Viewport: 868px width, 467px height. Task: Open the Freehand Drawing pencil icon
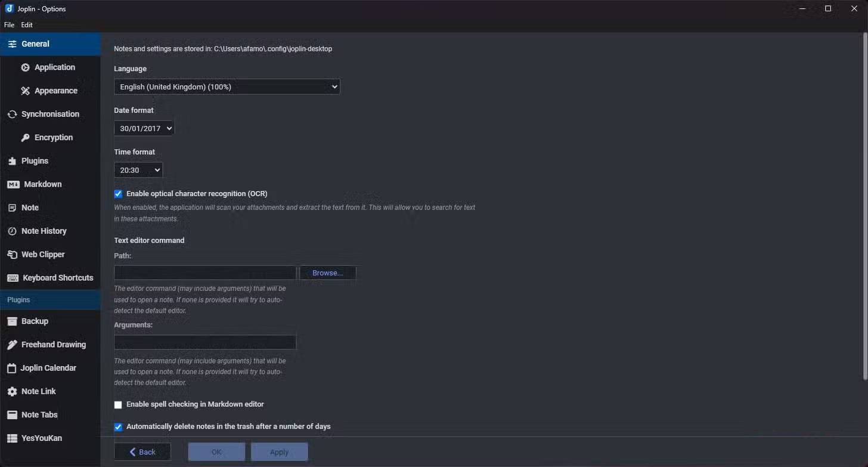(12, 345)
